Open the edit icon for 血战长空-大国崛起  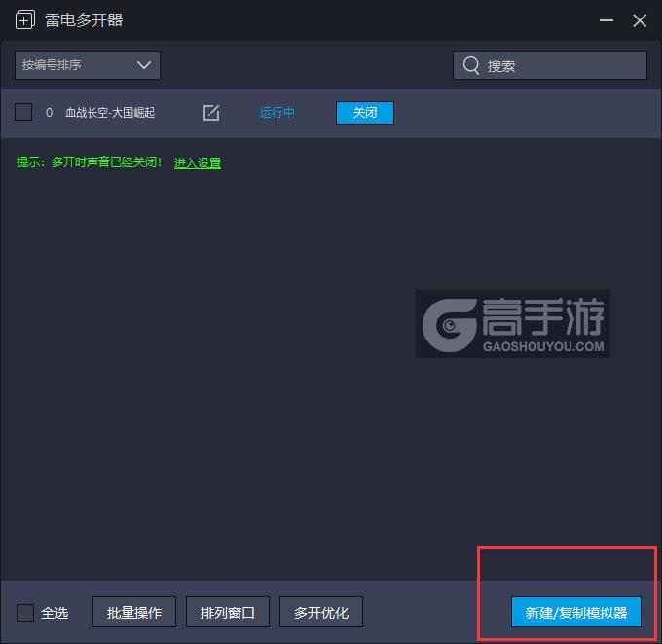211,113
